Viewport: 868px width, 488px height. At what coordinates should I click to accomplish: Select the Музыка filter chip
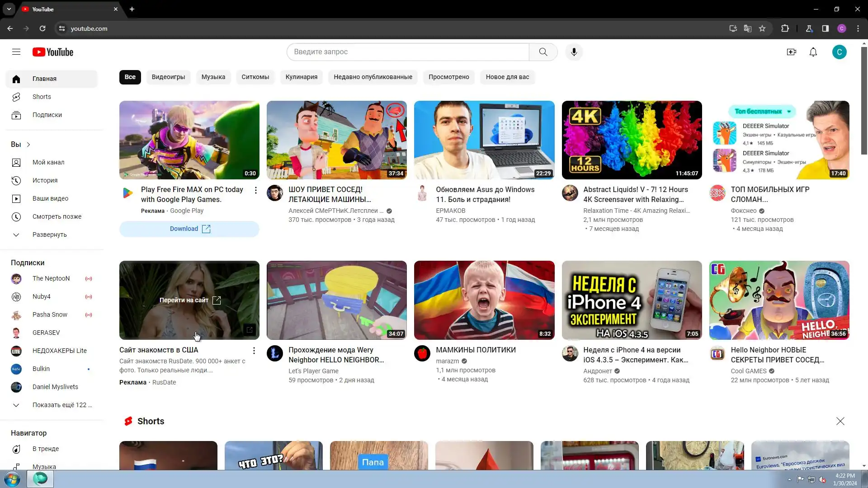[x=213, y=77]
